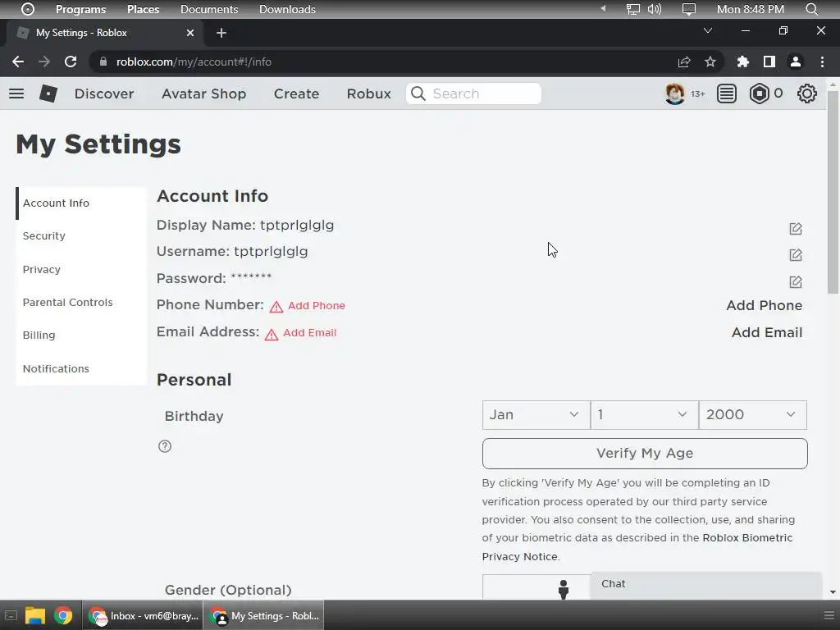Open the Places menu in top panel

click(143, 9)
